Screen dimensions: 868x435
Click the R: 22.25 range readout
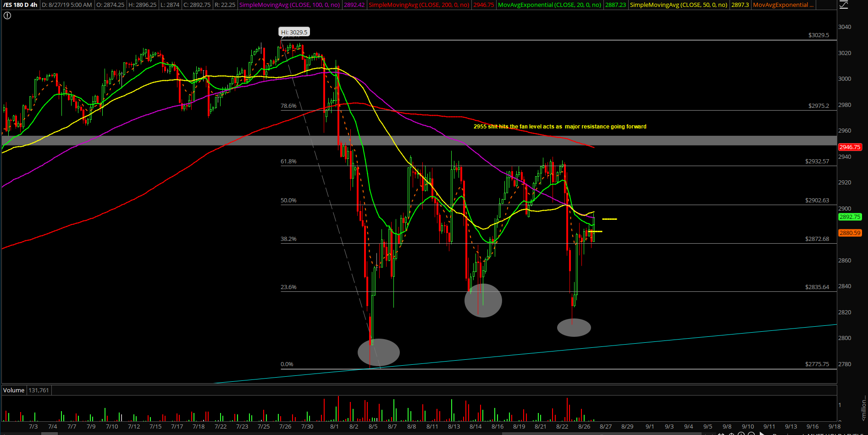click(225, 5)
